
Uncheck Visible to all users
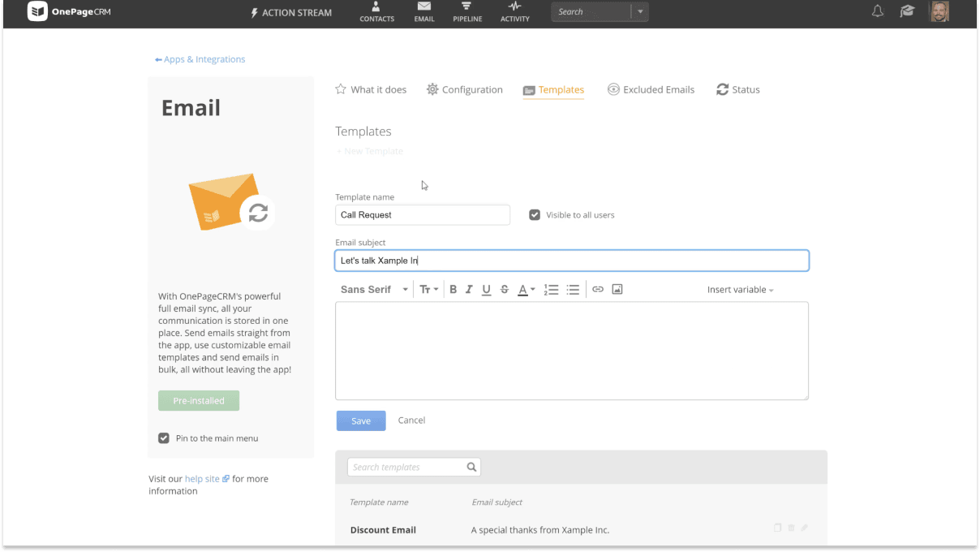click(535, 214)
